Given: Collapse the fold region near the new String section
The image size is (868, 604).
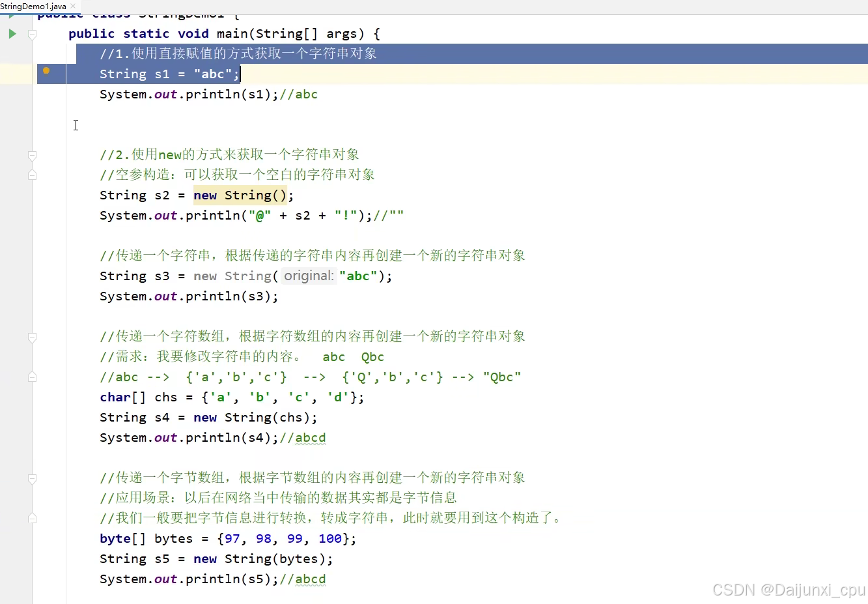Looking at the screenshot, I should pyautogui.click(x=32, y=156).
